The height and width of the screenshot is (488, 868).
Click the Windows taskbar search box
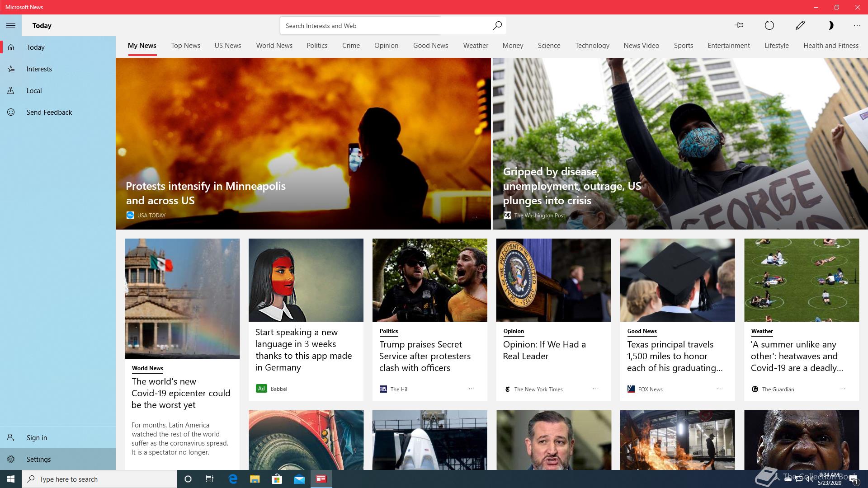(x=99, y=479)
